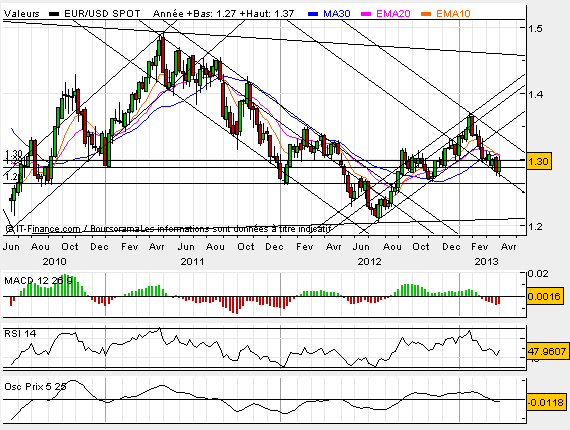Click the 2013 year label on time axis
The height and width of the screenshot is (430, 570).
(x=486, y=261)
